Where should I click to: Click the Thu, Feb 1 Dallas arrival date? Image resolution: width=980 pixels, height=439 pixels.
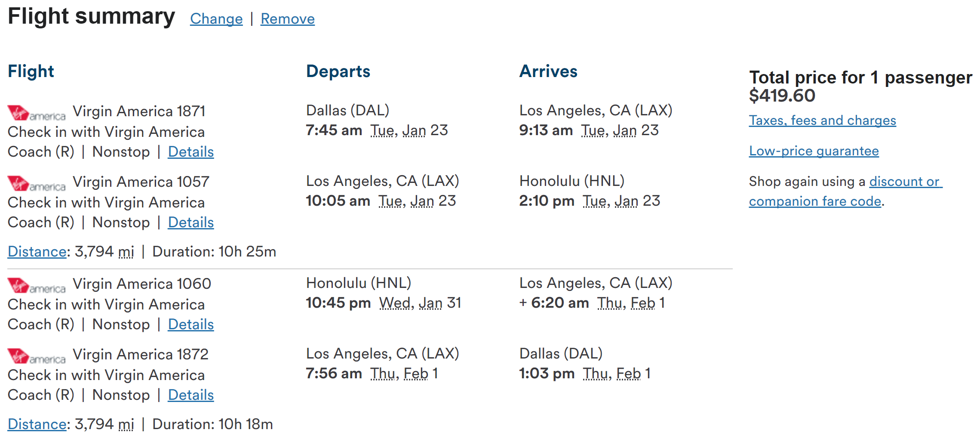617,374
